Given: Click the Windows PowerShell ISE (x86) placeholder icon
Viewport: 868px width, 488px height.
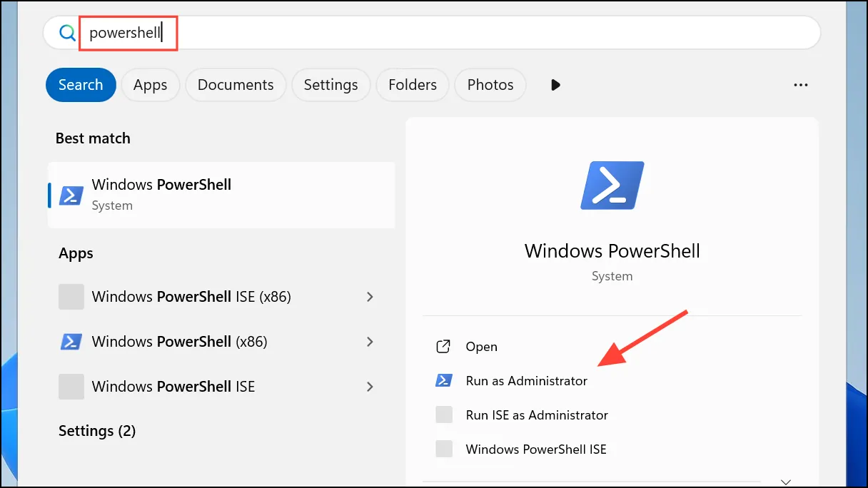Looking at the screenshot, I should [x=71, y=297].
